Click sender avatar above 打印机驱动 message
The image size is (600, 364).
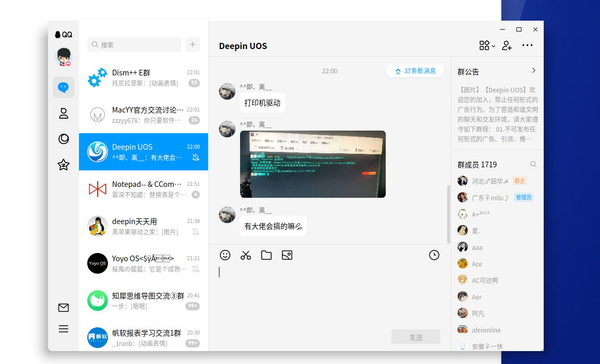[227, 91]
